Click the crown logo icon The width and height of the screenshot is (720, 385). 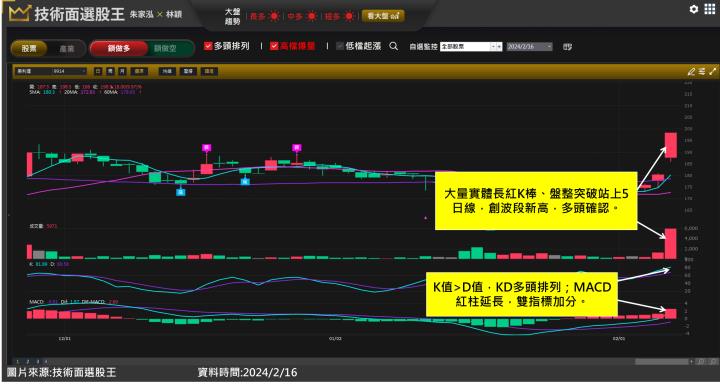click(20, 13)
